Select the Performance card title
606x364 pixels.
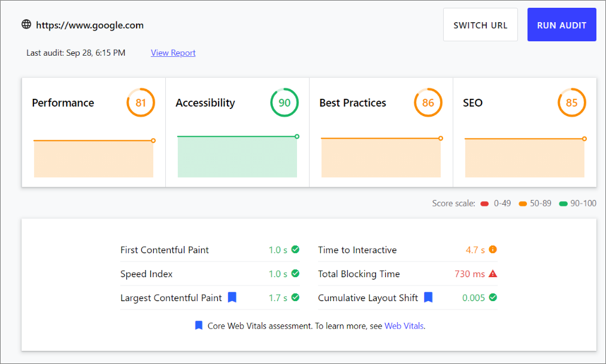(x=63, y=103)
